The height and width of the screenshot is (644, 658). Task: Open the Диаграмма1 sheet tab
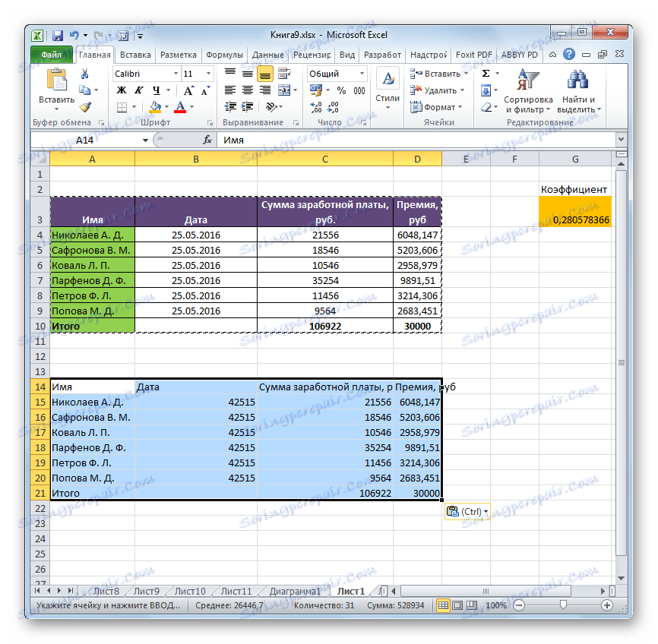[295, 591]
